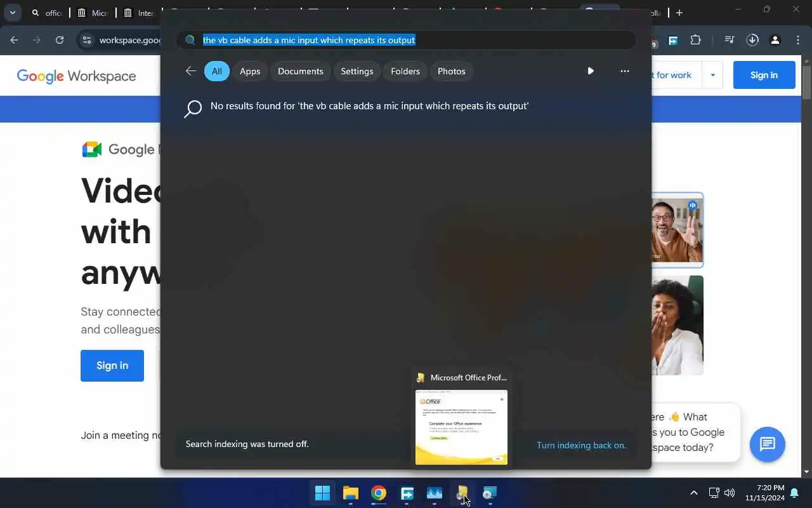
Task: Open the disc and monitor installer icon on the taskbar
Action: [x=490, y=493]
